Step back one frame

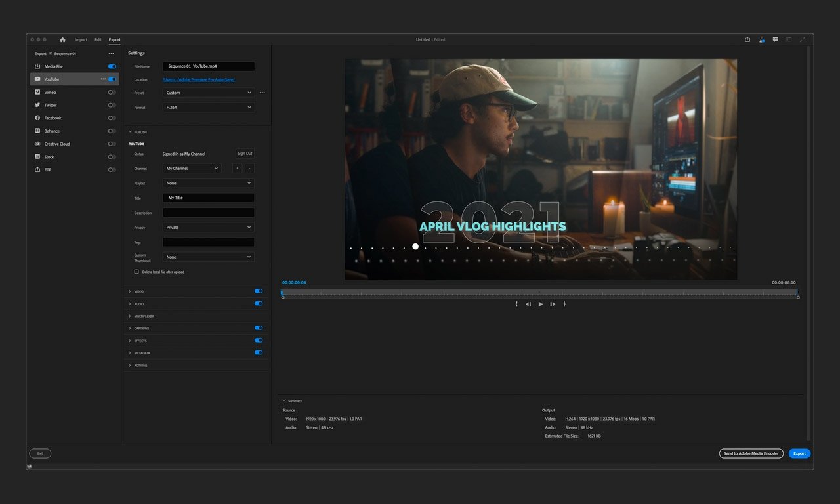(x=528, y=304)
